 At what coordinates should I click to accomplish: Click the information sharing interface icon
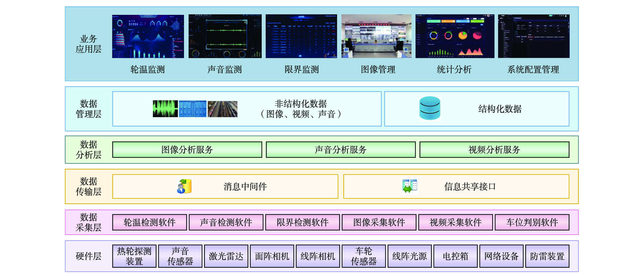[410, 186]
